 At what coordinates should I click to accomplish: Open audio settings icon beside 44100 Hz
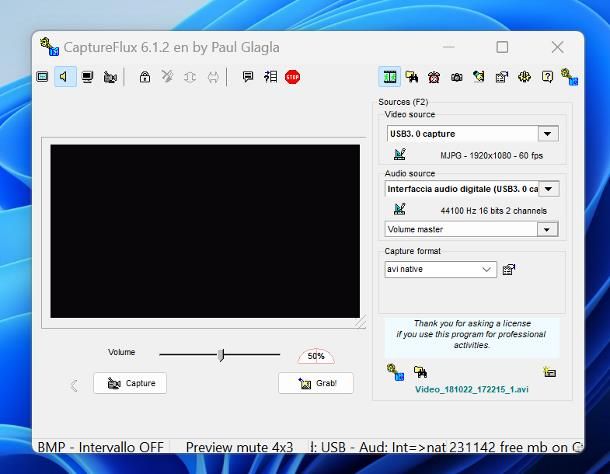[400, 209]
